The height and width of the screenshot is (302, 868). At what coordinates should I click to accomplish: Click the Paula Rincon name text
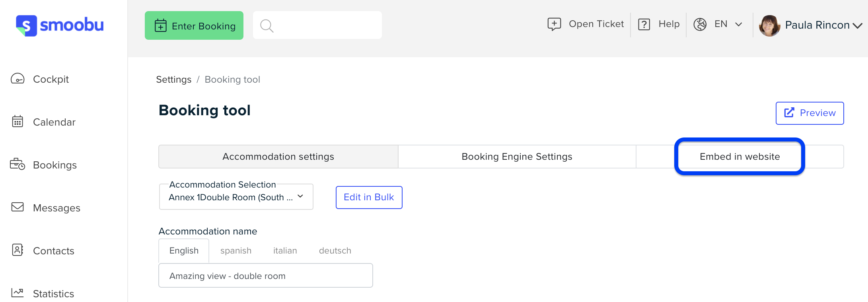(817, 25)
